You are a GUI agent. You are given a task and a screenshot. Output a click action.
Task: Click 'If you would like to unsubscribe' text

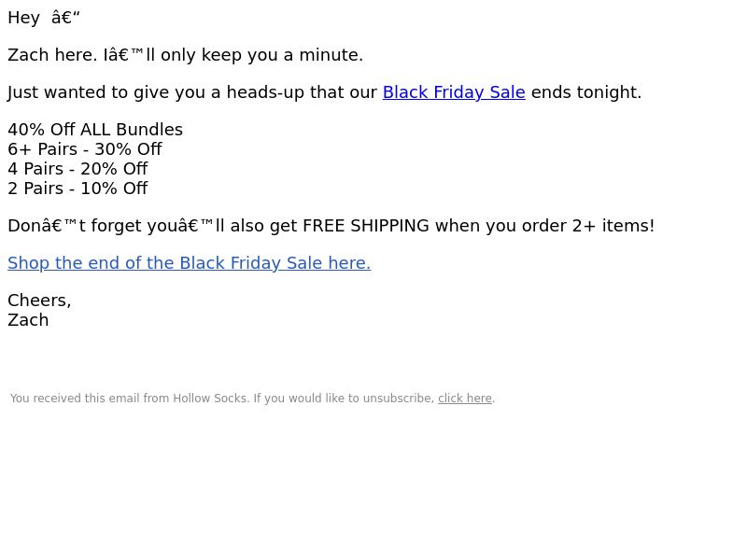(x=344, y=399)
